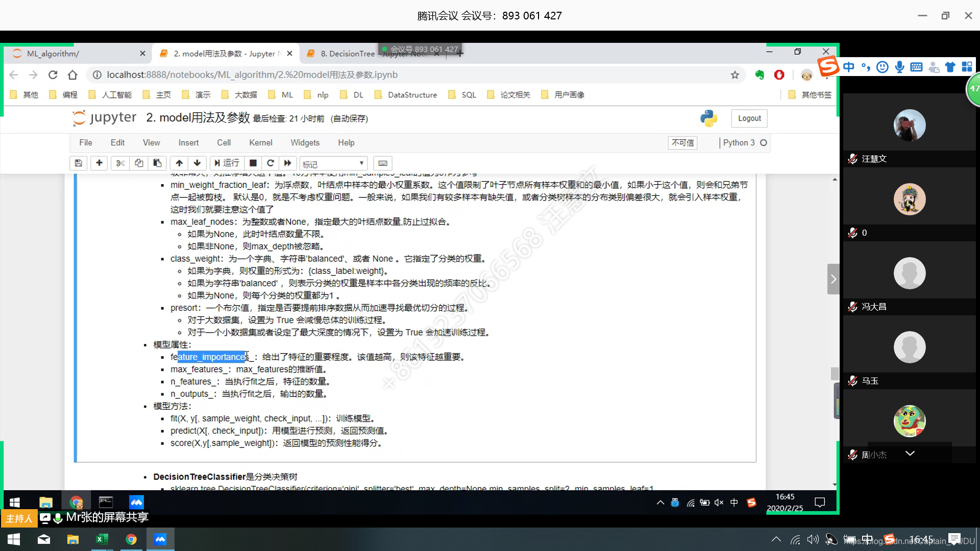Image resolution: width=980 pixels, height=551 pixels.
Task: Move selected cell down arrow
Action: pos(197,163)
